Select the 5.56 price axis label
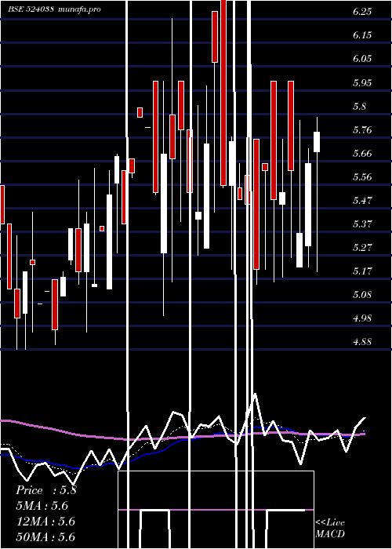Viewport: 392px width, 549px height. point(362,176)
